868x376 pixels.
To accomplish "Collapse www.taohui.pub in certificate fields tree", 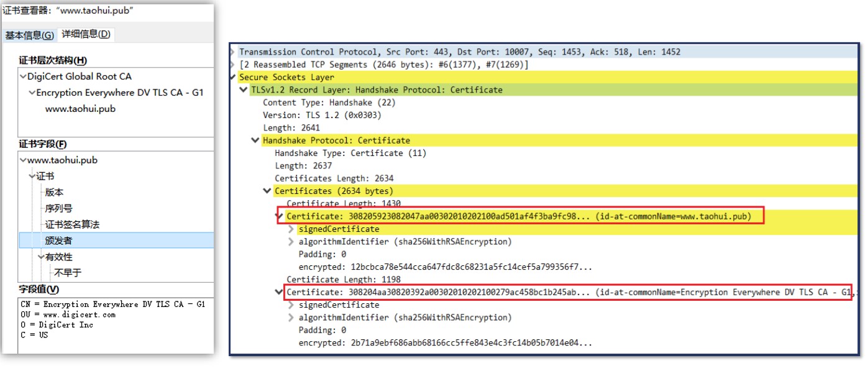I will coord(23,160).
